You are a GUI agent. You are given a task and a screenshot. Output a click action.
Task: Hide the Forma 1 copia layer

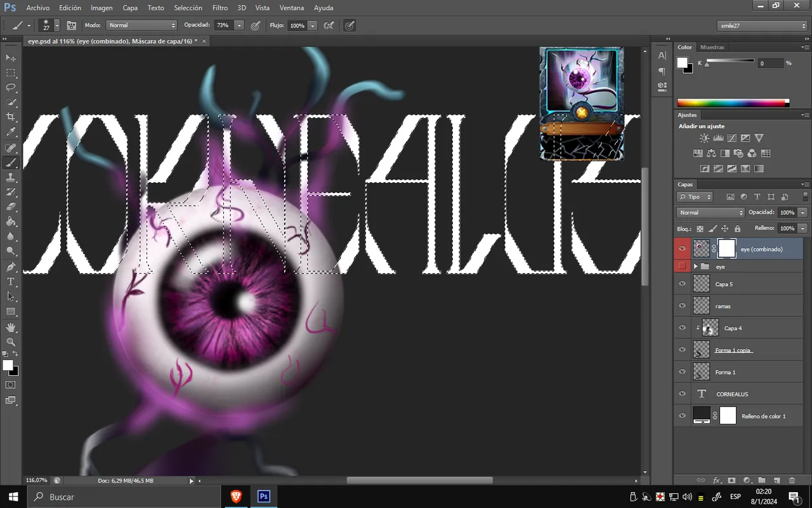(x=683, y=350)
